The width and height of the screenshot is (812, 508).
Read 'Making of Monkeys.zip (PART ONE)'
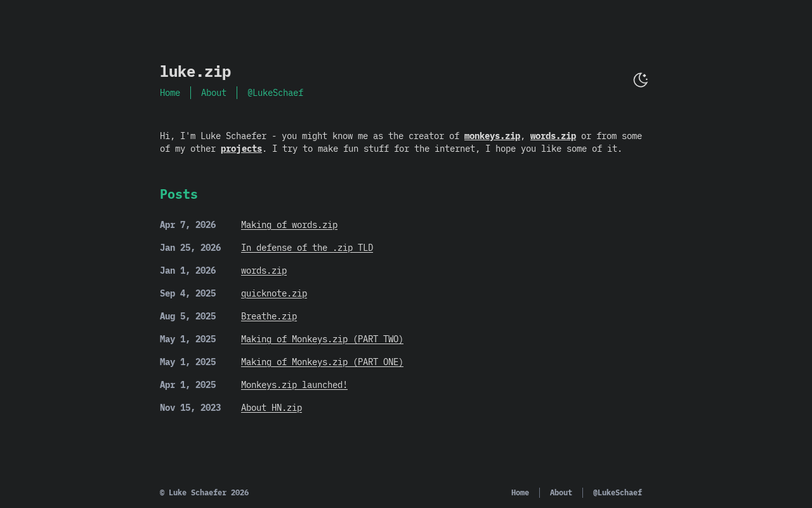point(322,362)
